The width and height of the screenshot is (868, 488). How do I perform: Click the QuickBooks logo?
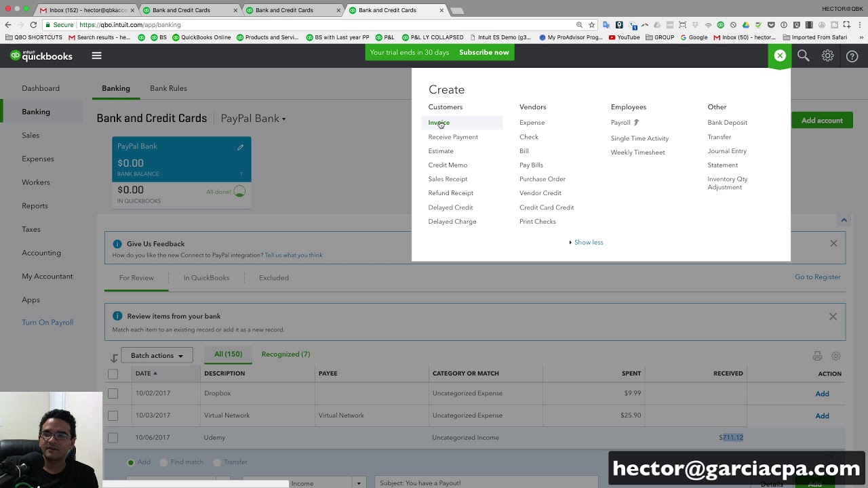tap(41, 56)
